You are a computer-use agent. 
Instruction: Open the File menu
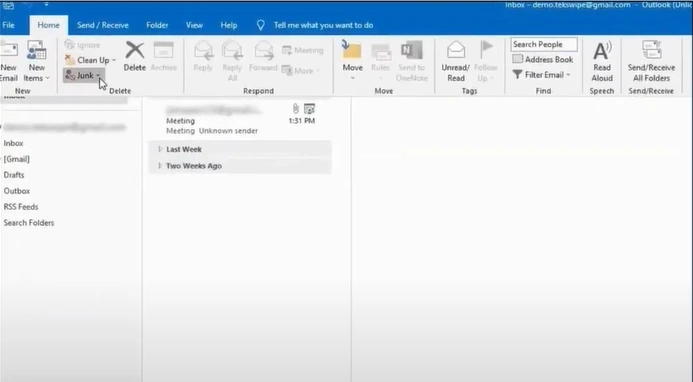coord(8,25)
